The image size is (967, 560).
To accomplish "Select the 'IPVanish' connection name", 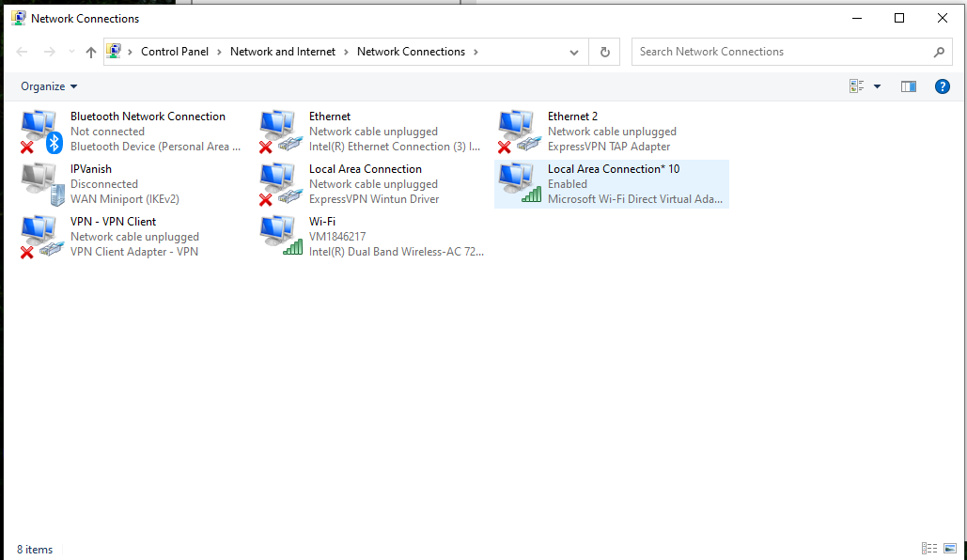I will tap(90, 169).
